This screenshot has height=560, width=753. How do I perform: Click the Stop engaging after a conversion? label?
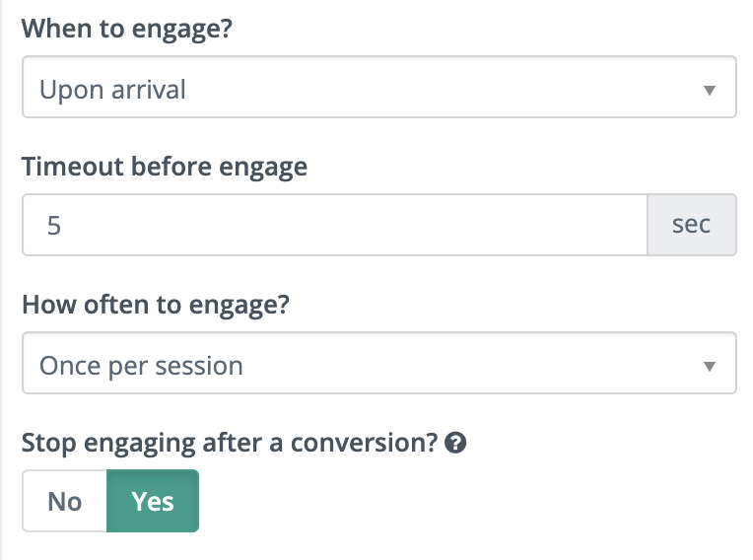(229, 443)
